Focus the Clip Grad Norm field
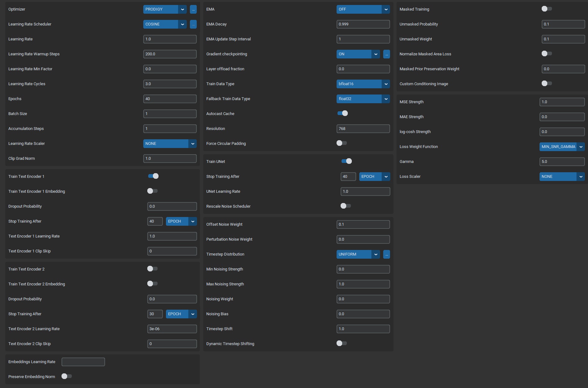Screen dimensions: 588x388 coord(170,159)
